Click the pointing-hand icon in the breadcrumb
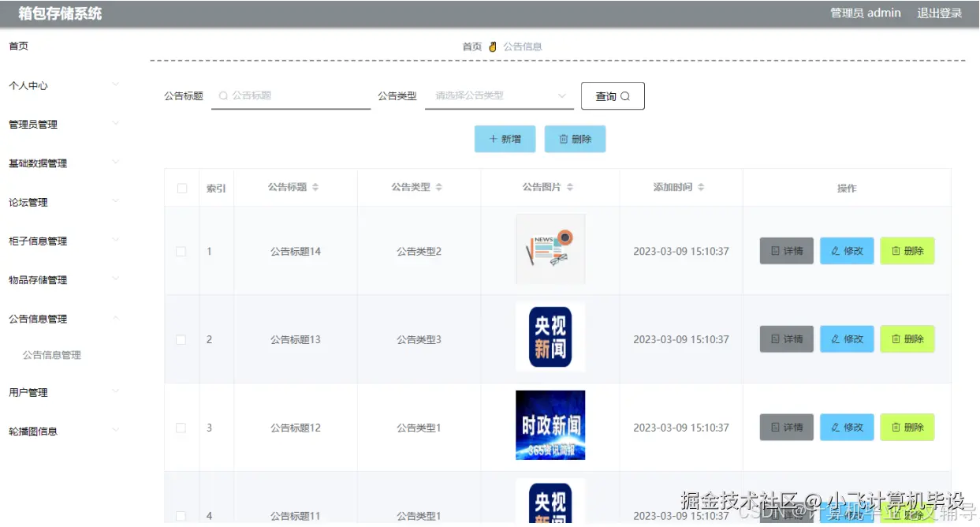This screenshot has width=980, height=527. (x=492, y=46)
